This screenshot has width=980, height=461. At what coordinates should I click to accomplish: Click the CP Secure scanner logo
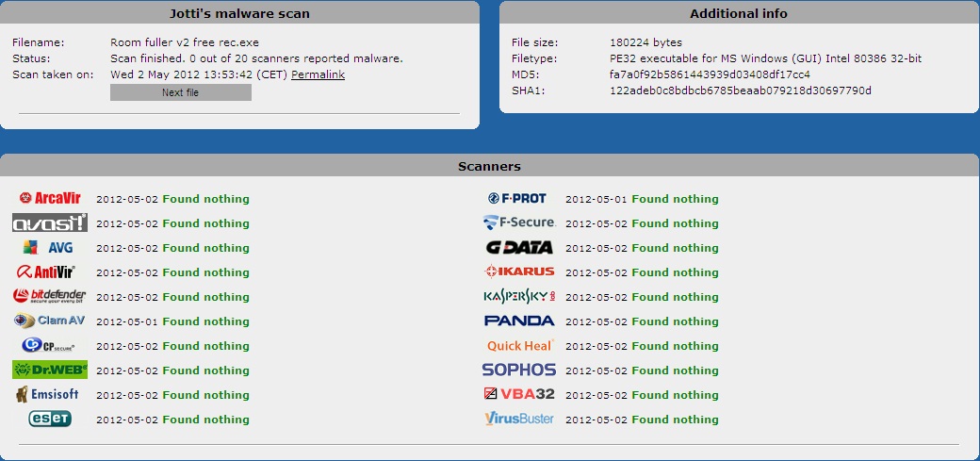(48, 345)
